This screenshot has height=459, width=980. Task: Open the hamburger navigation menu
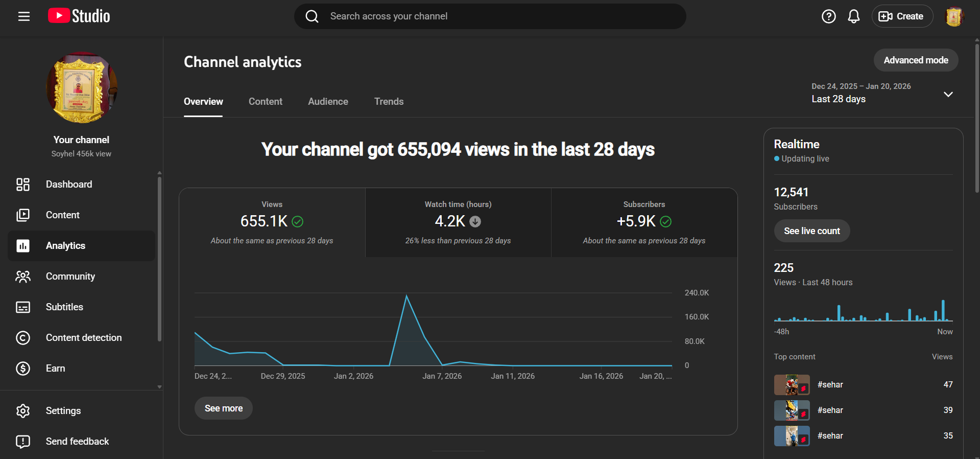coord(23,16)
